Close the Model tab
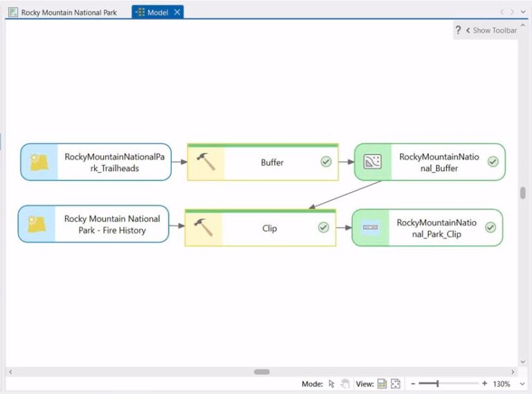Viewport: 532px width, 394px height. pyautogui.click(x=177, y=12)
